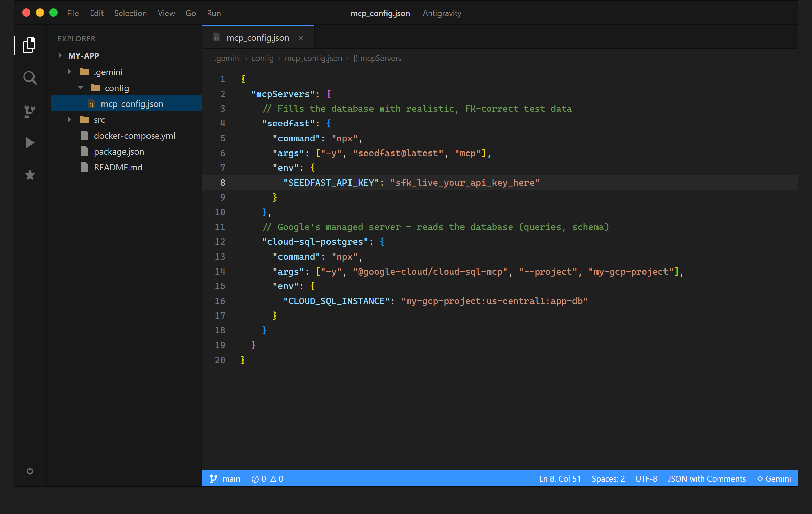
Task: Click the errors icon in status bar
Action: [255, 479]
